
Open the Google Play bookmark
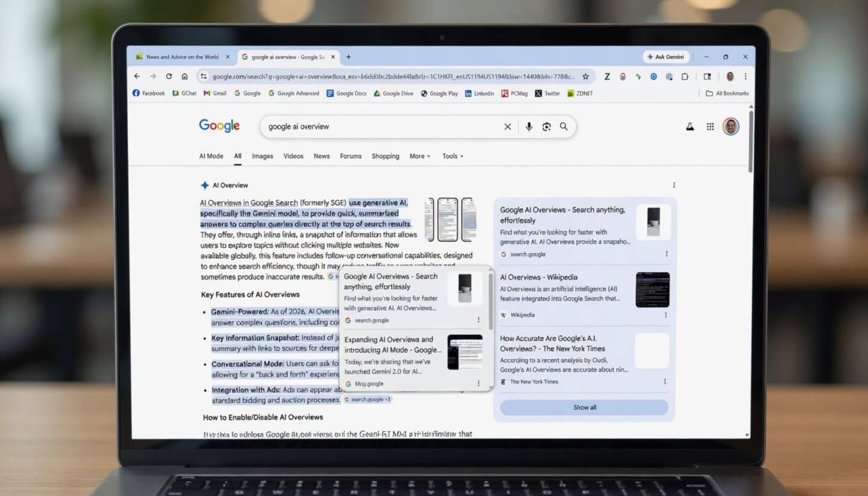439,93
